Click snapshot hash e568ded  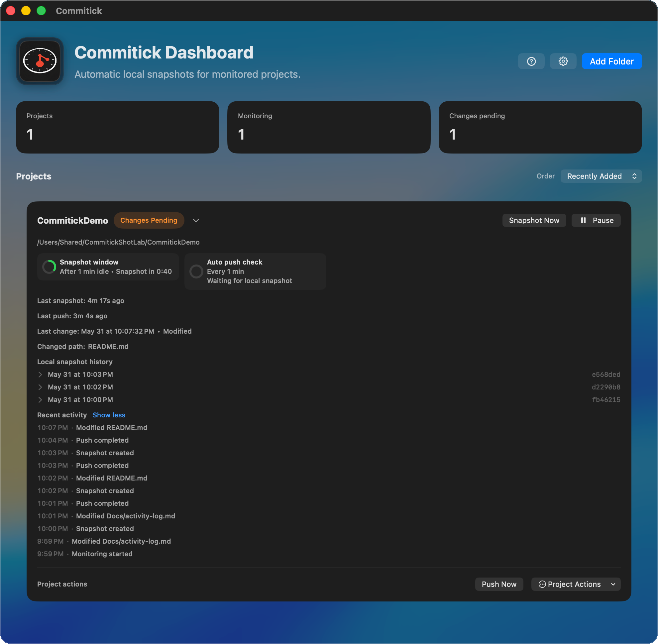606,375
